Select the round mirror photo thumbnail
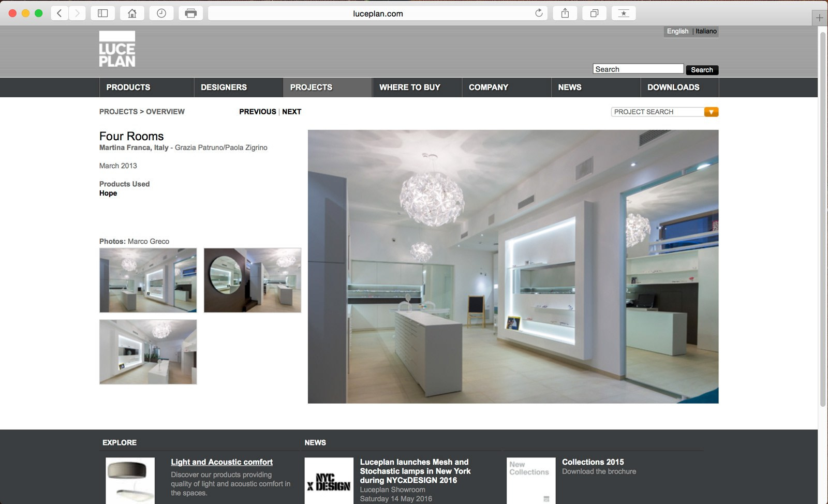 point(253,280)
